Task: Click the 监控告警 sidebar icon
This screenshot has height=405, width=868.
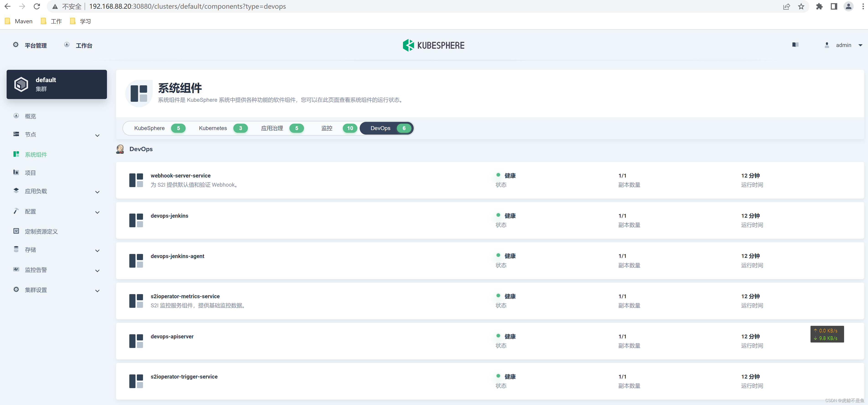Action: (16, 269)
